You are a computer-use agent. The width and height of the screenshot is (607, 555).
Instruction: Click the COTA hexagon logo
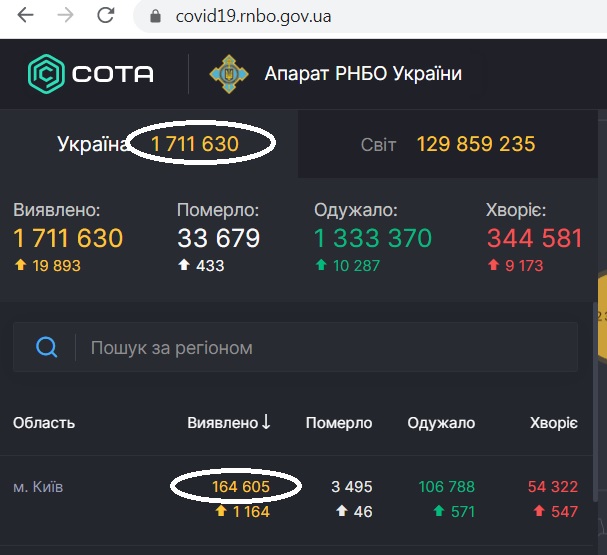pyautogui.click(x=46, y=74)
